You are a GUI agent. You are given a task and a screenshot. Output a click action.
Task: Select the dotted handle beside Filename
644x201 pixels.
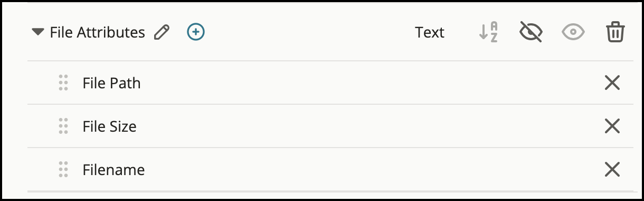[63, 170]
